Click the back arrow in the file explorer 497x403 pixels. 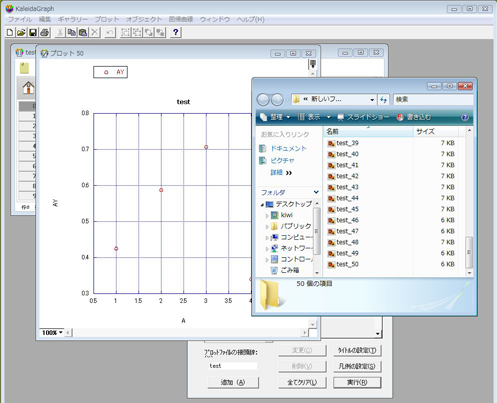[263, 99]
